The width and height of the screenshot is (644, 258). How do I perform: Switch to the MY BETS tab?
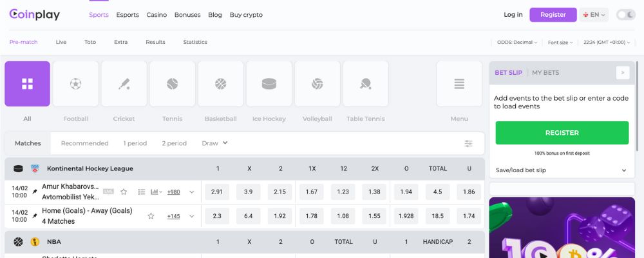[545, 73]
